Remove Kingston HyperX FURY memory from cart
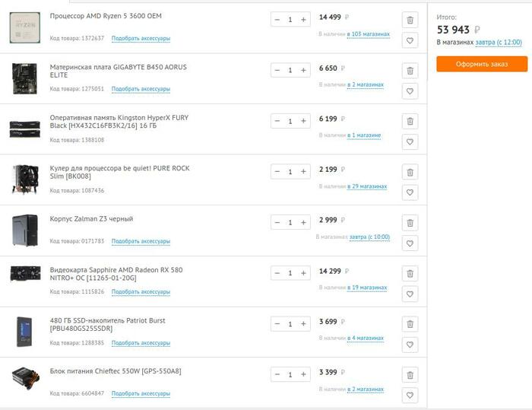The width and height of the screenshot is (532, 410). pyautogui.click(x=410, y=122)
